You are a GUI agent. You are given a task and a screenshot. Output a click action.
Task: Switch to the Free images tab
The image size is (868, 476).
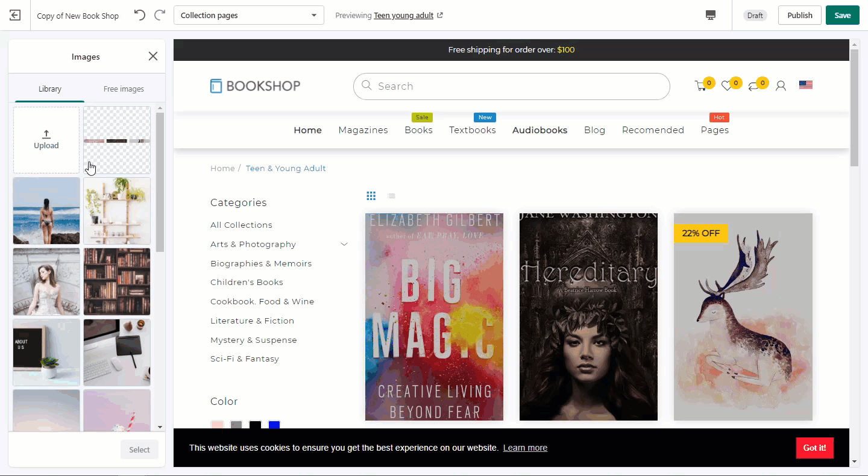pyautogui.click(x=124, y=89)
